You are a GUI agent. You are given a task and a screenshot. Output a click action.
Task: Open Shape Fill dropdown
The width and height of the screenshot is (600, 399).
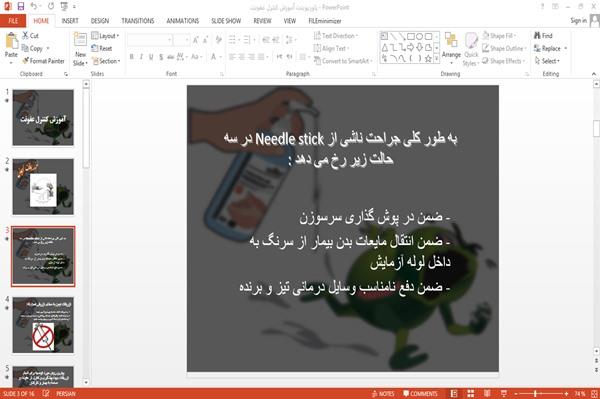[499, 36]
